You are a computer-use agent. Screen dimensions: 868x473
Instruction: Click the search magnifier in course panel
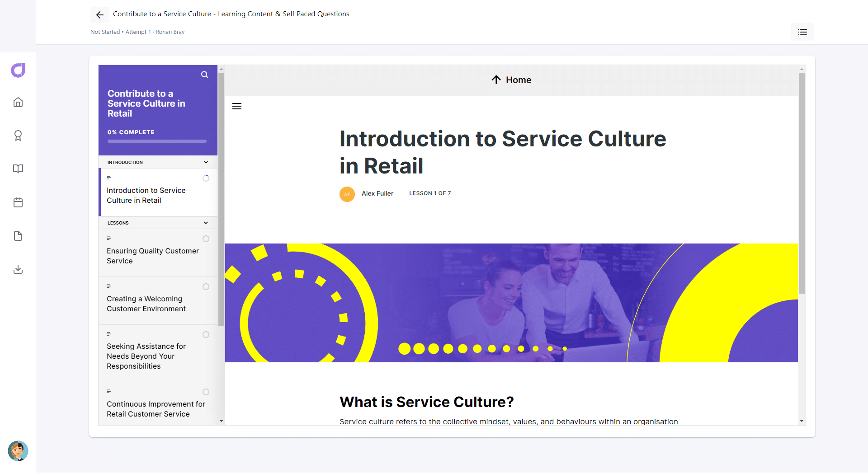[205, 75]
